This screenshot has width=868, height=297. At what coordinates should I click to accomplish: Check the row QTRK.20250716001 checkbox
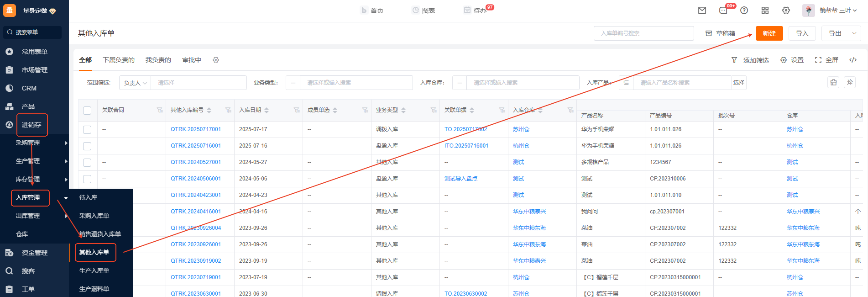click(87, 146)
